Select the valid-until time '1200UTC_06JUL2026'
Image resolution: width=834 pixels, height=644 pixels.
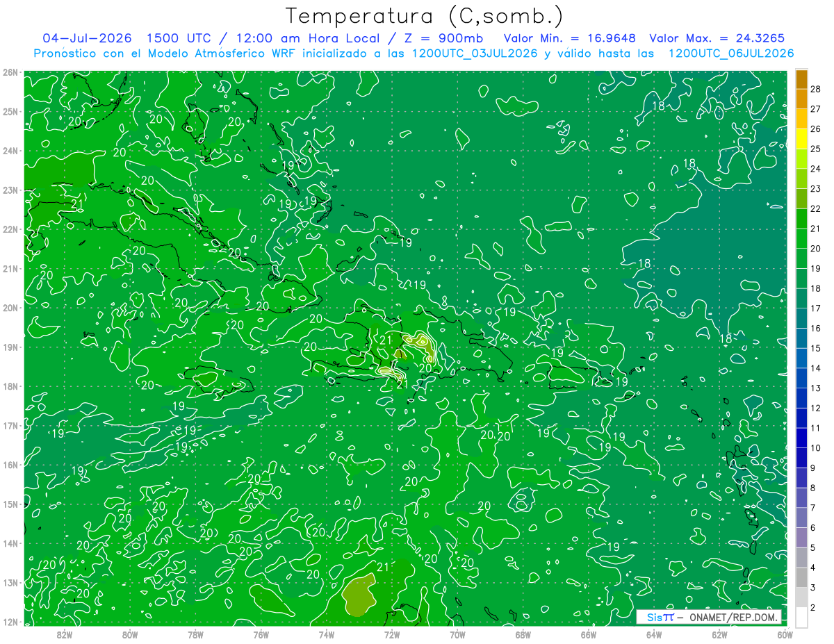pos(731,53)
